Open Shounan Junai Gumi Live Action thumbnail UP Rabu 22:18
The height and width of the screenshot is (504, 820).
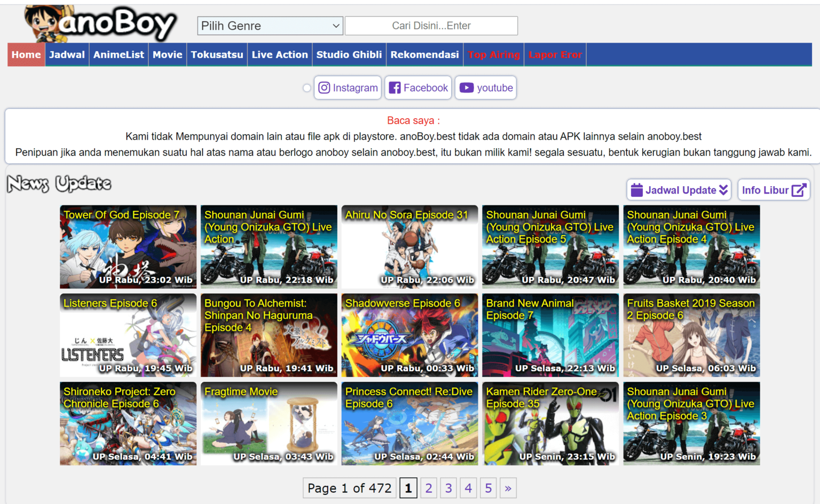click(x=269, y=247)
